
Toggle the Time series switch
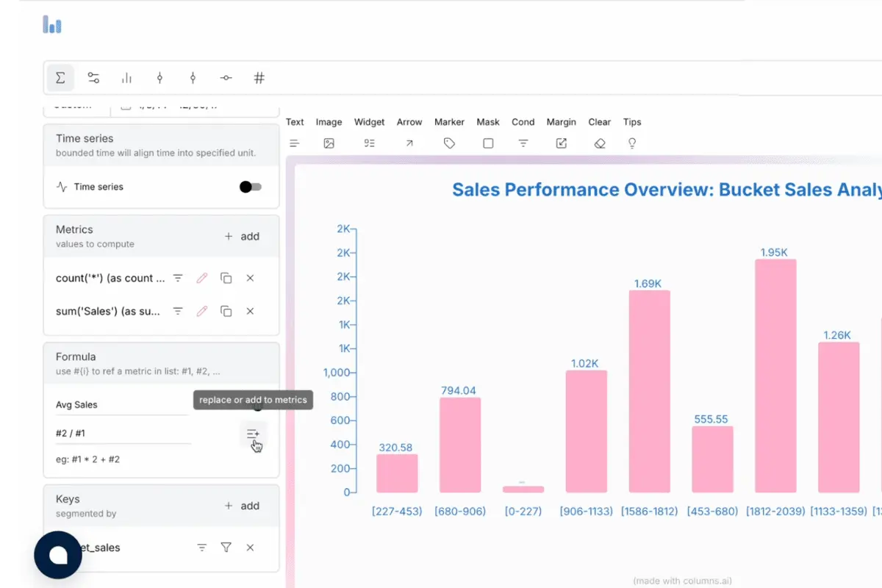pyautogui.click(x=250, y=187)
